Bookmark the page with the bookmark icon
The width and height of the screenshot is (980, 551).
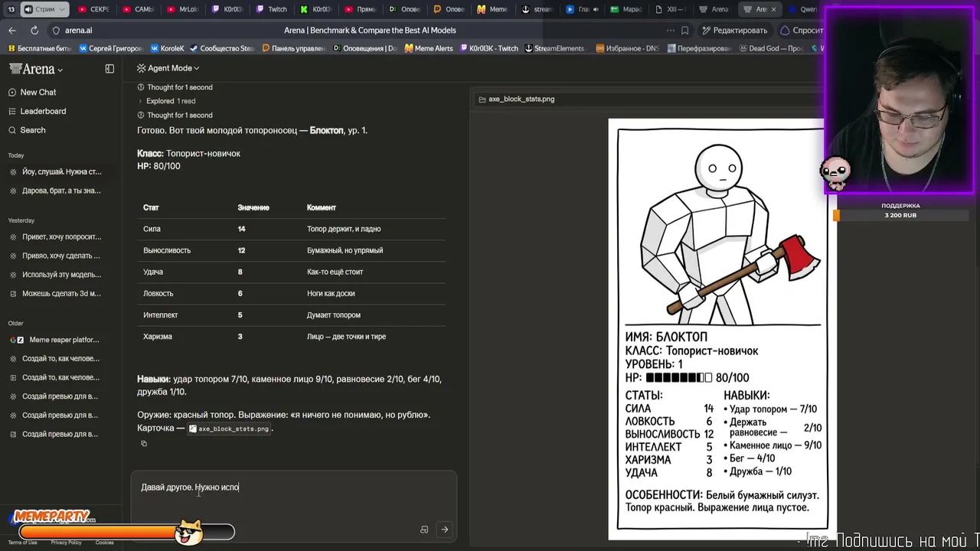[x=685, y=30]
